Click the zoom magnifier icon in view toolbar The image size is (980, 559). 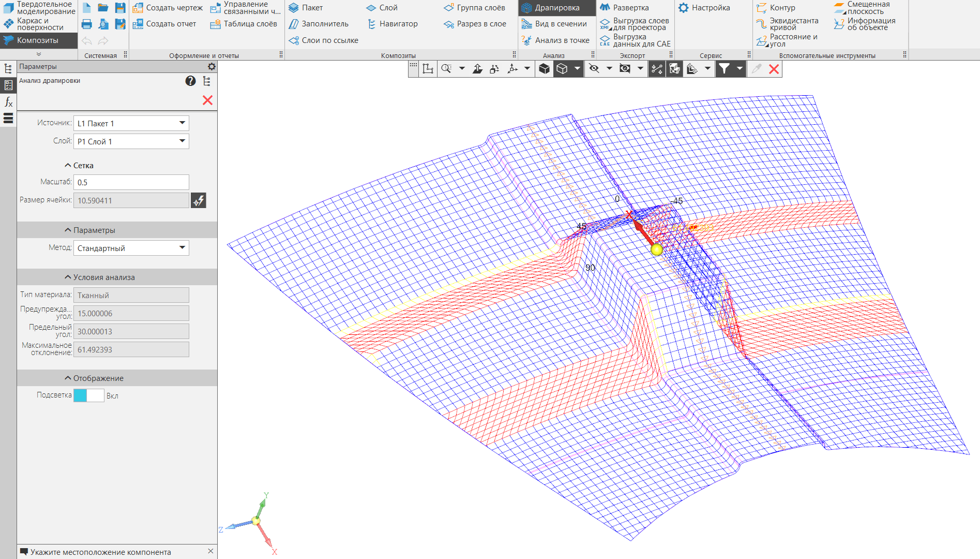(446, 69)
